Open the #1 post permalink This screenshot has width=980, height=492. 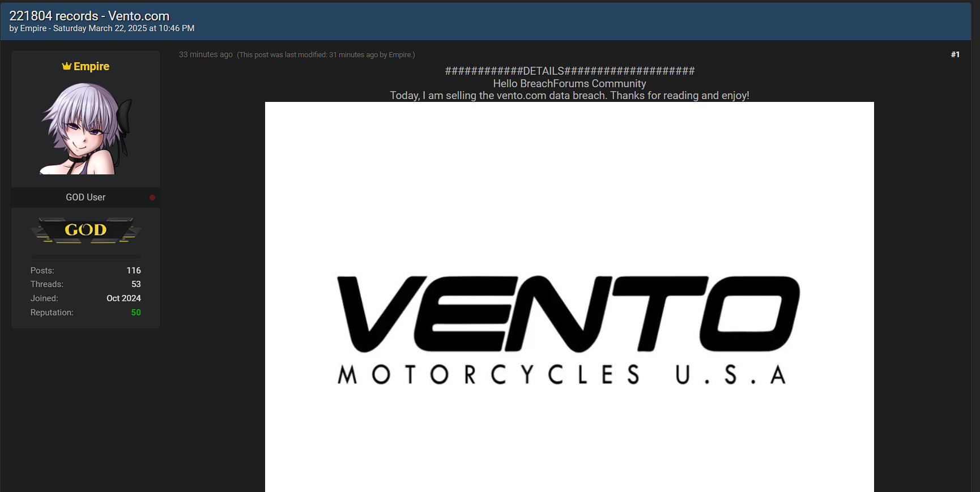955,54
